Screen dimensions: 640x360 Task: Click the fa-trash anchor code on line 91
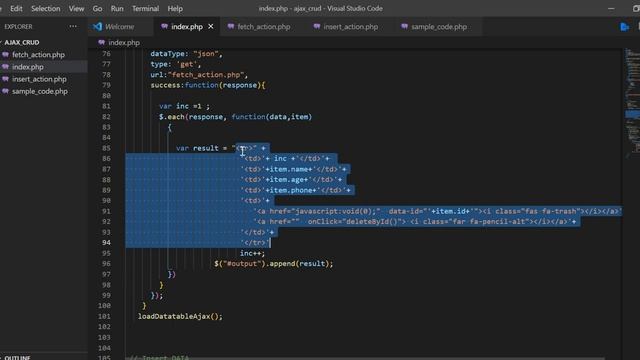click(x=437, y=211)
